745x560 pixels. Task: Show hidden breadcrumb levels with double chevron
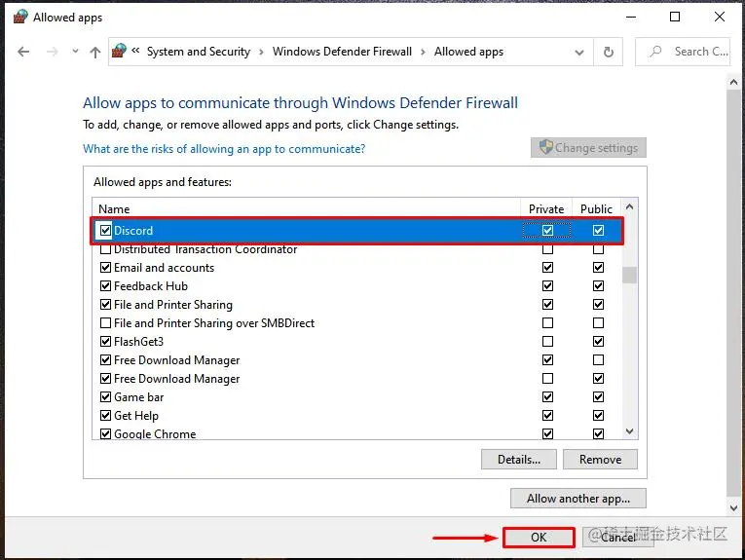click(x=136, y=51)
